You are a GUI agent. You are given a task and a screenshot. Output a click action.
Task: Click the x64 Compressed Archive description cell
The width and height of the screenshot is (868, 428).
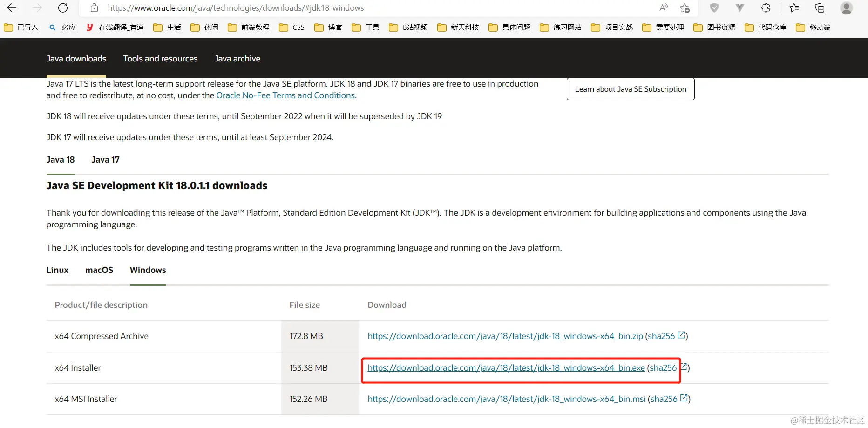pos(102,336)
